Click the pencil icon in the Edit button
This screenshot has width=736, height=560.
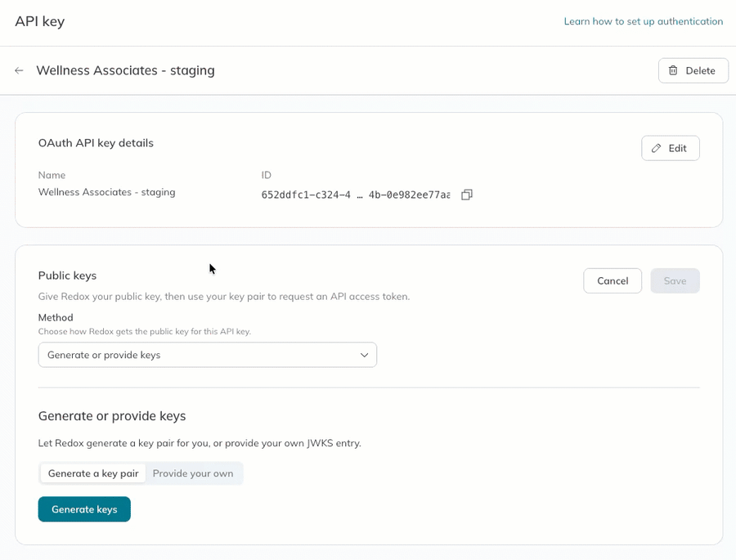[656, 148]
